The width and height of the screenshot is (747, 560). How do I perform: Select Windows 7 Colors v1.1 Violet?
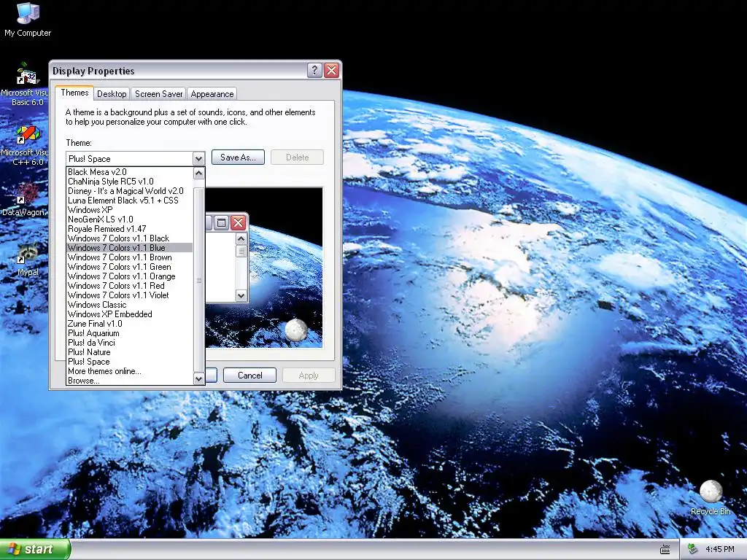pyautogui.click(x=130, y=295)
